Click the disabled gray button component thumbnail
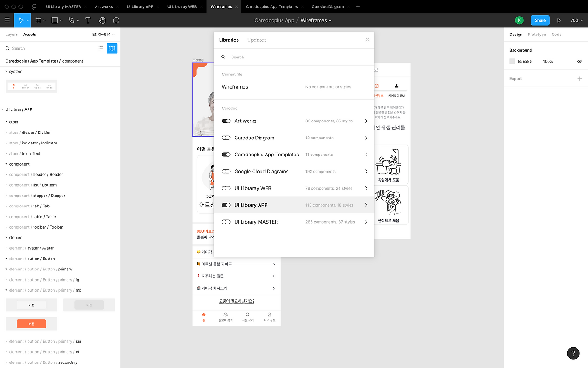588x368 pixels. 89,305
